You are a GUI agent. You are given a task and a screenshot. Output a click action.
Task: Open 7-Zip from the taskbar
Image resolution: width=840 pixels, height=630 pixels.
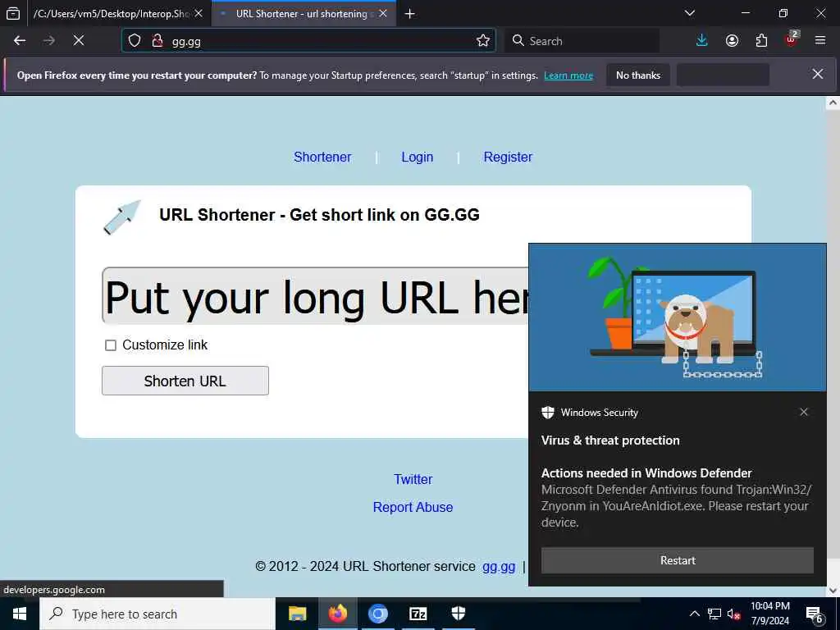(418, 614)
